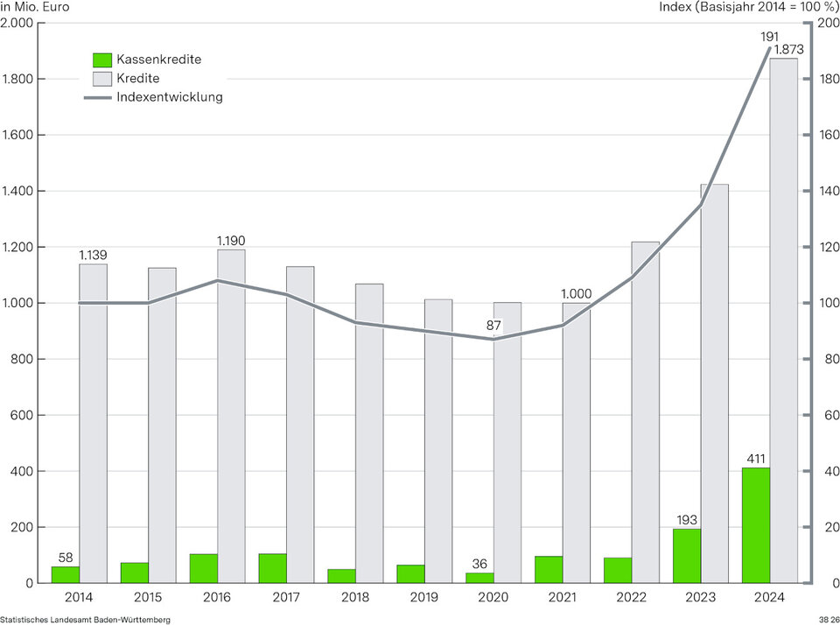
Task: Click the 2020 green bar labeled 36
Action: coord(479,578)
